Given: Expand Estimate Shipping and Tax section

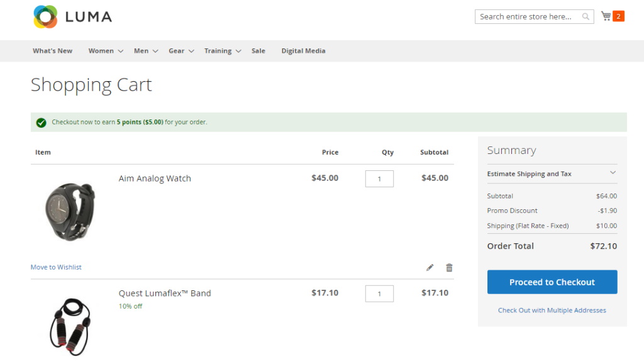Looking at the screenshot, I should (x=552, y=173).
